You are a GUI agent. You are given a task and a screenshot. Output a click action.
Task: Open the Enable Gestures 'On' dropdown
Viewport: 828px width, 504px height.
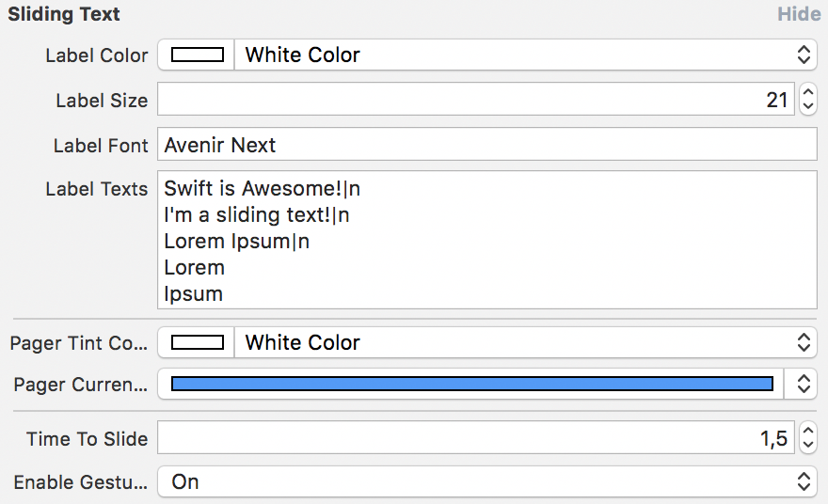tap(486, 482)
